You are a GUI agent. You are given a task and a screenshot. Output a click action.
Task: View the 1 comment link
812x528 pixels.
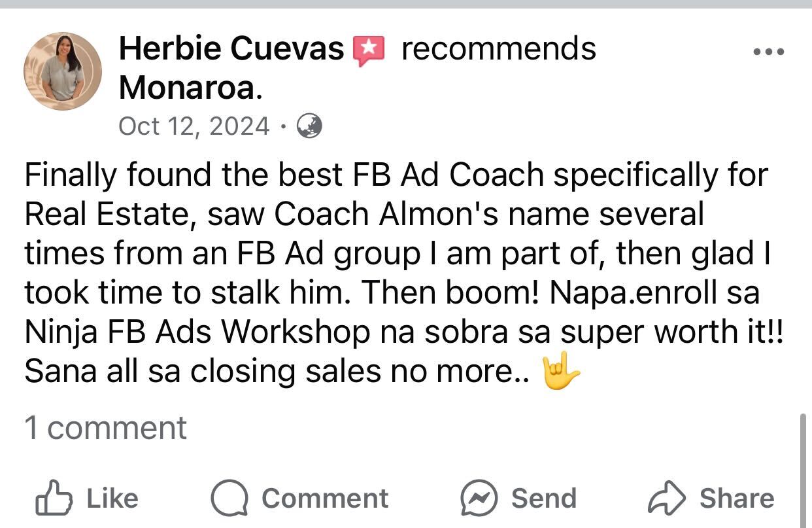[105, 428]
